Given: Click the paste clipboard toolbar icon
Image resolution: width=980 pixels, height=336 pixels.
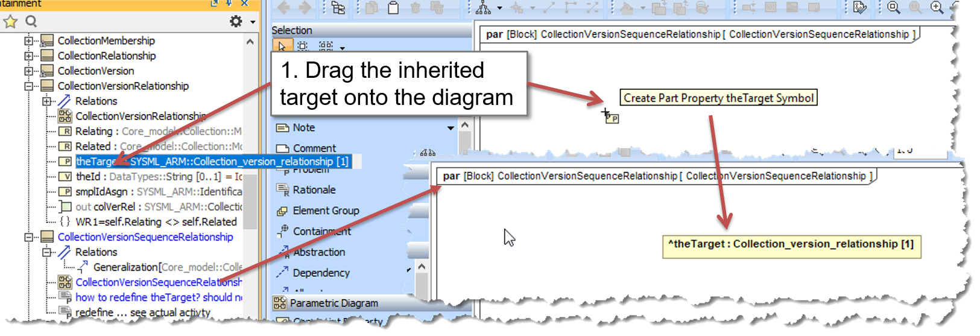Looking at the screenshot, I should coord(393,8).
